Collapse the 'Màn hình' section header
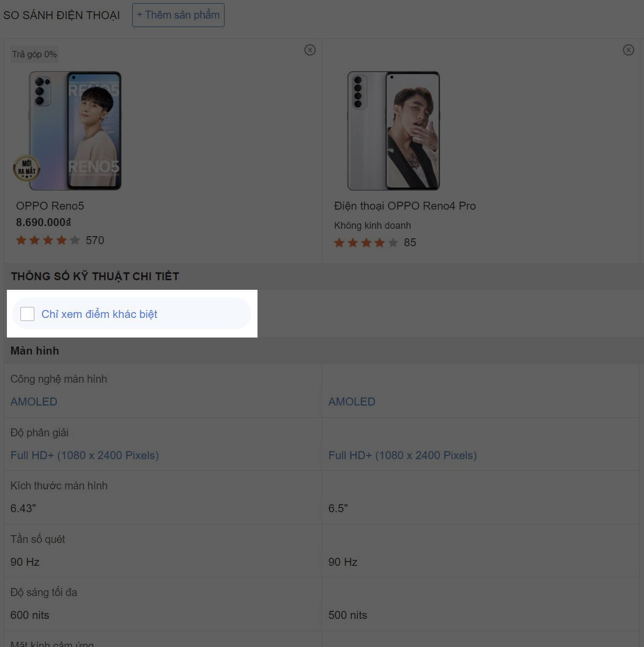This screenshot has height=647, width=644. pyautogui.click(x=35, y=351)
